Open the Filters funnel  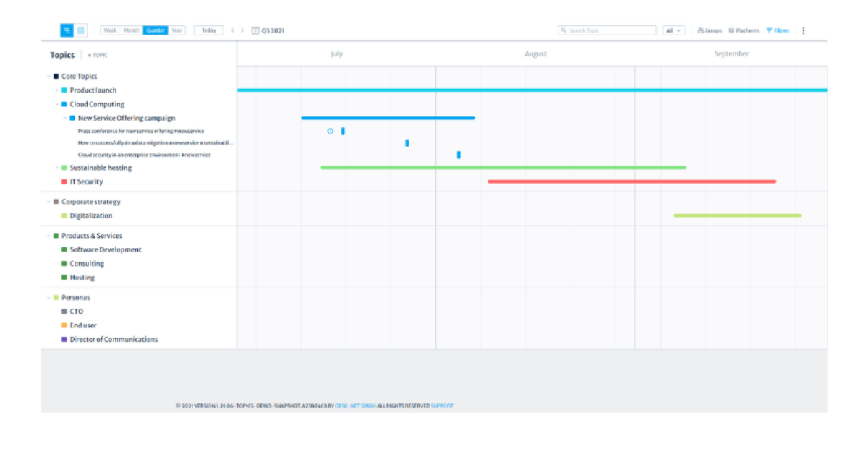(x=778, y=30)
